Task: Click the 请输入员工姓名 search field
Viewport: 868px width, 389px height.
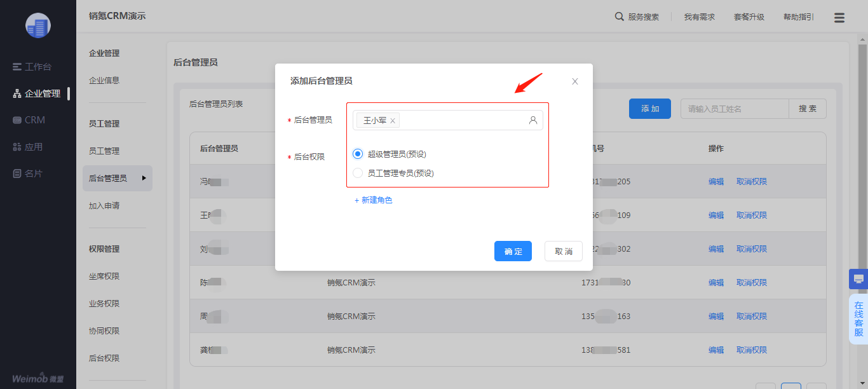Action: [735, 109]
